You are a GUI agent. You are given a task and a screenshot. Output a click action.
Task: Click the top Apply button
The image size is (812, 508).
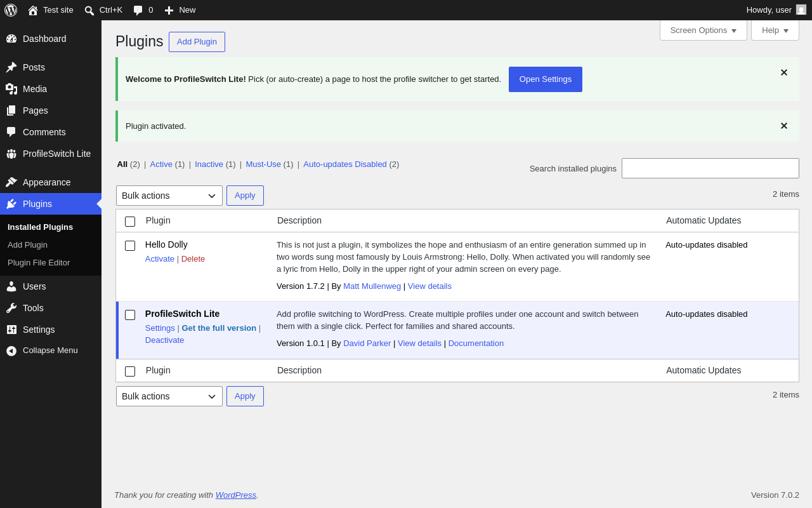(245, 196)
